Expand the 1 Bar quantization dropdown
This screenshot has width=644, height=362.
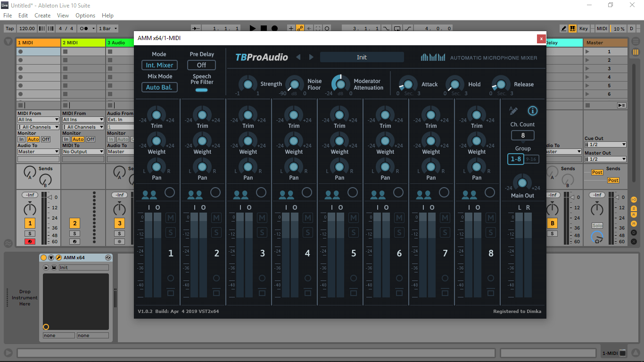click(107, 28)
